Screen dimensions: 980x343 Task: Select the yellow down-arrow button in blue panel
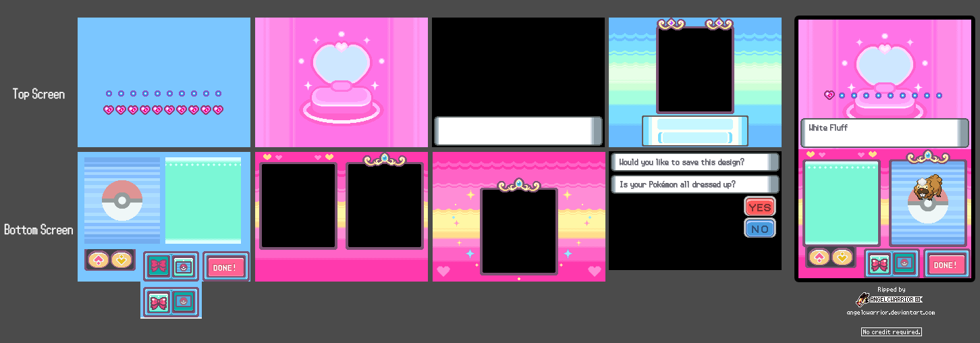[x=121, y=259]
